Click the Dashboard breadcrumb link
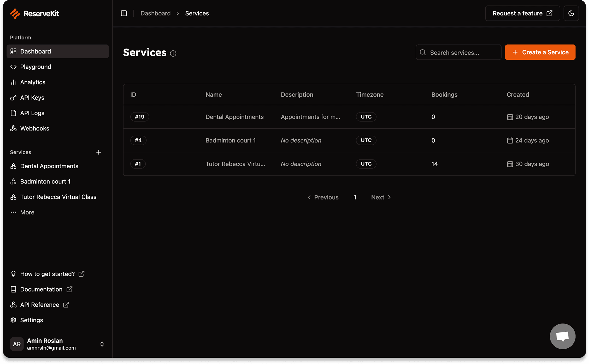The image size is (589, 364). click(155, 13)
